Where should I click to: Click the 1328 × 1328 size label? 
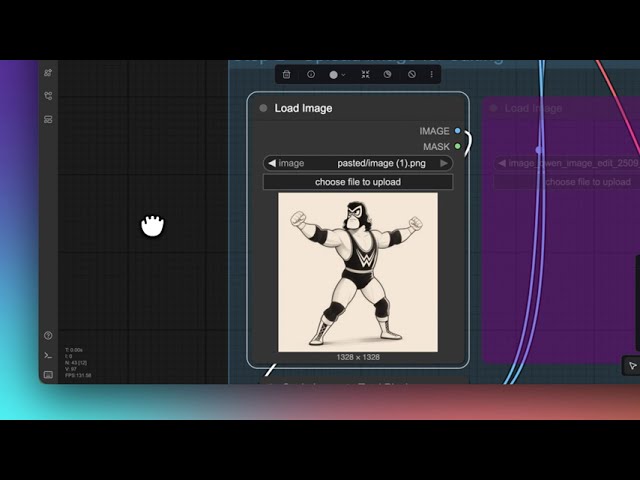(358, 357)
